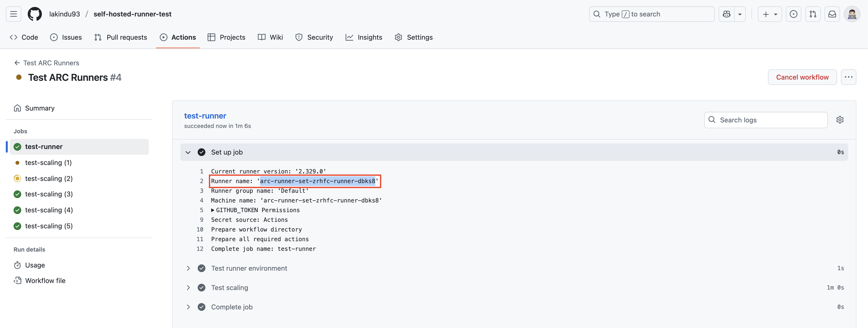Click the back arrow to Test ARC Runners

(x=17, y=63)
